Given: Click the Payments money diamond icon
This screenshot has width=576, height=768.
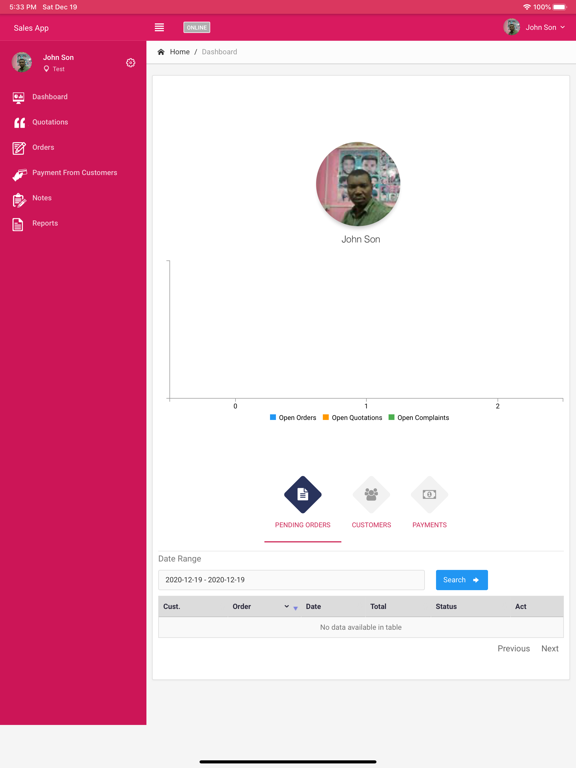Looking at the screenshot, I should point(430,495).
